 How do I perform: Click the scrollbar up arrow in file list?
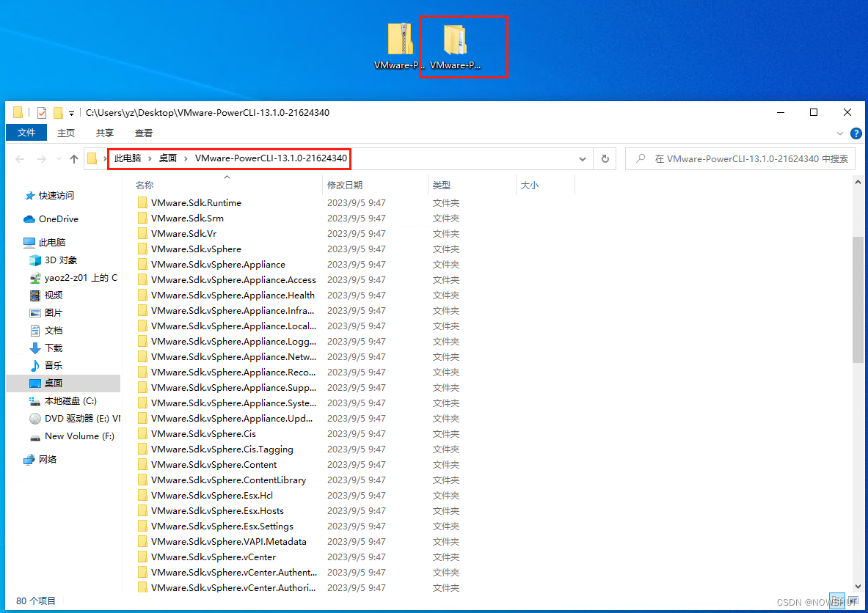click(x=858, y=182)
